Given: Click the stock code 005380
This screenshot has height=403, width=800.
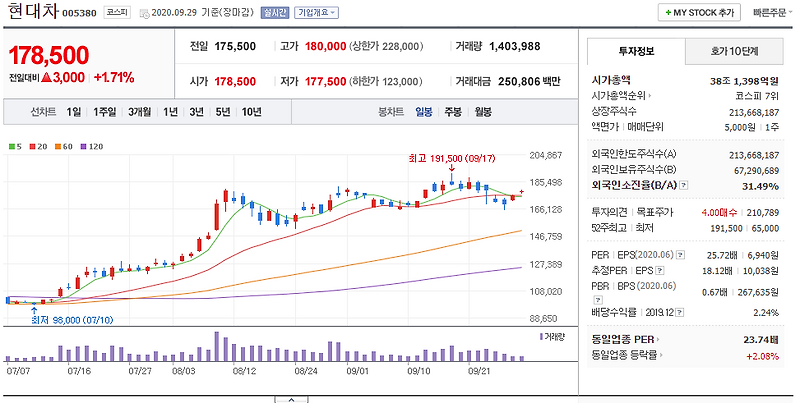Looking at the screenshot, I should pyautogui.click(x=79, y=13).
